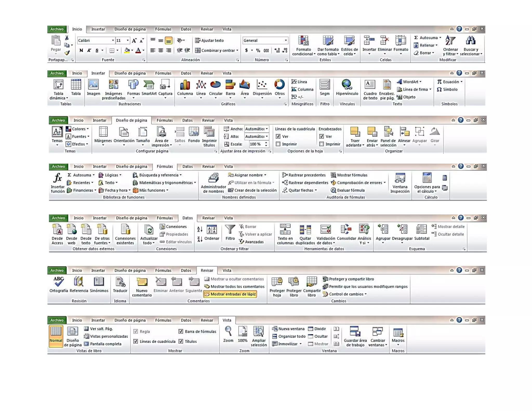Click Combinar y centrar button
This screenshot has height=411, width=532.
click(x=215, y=50)
